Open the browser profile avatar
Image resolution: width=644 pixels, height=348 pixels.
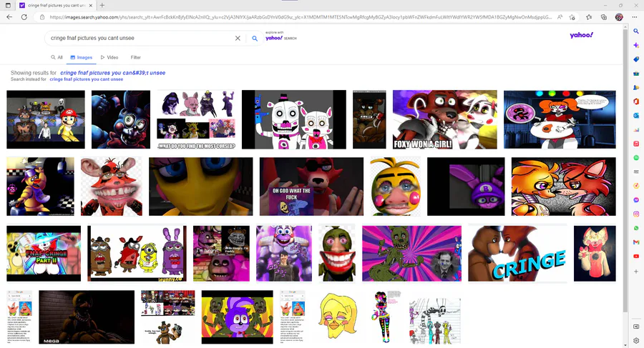coord(619,17)
